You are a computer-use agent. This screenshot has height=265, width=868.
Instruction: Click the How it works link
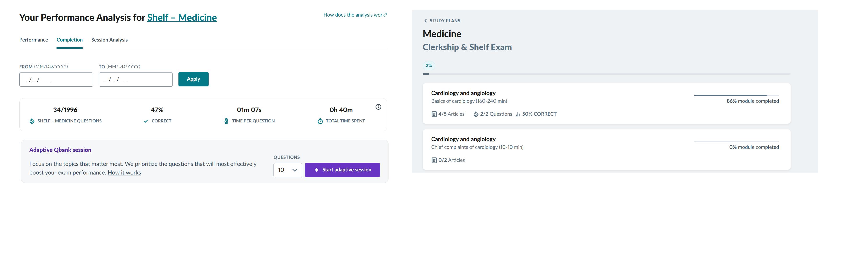pyautogui.click(x=124, y=173)
